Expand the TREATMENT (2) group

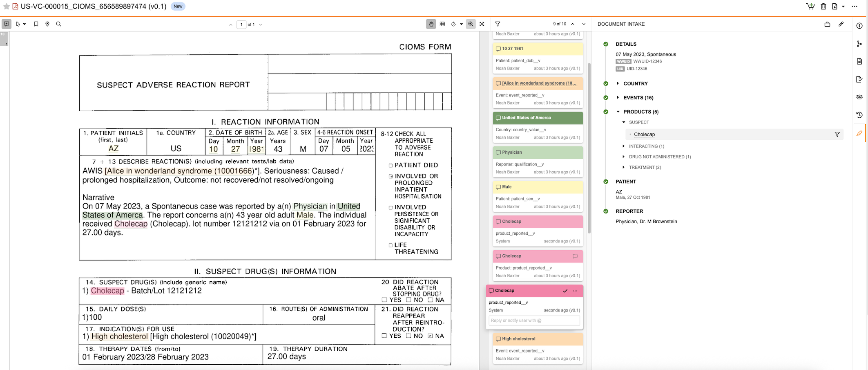[624, 167]
